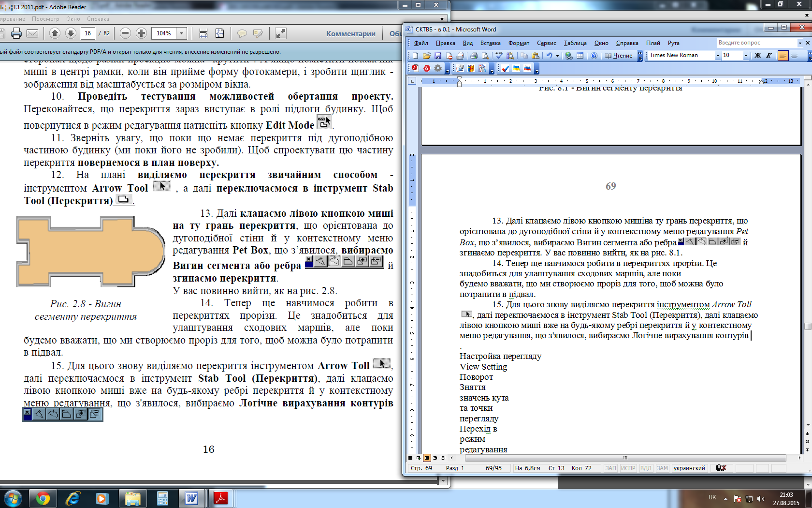
Task: Click fullscreen read mode icon in Adobe Reader
Action: (x=280, y=33)
